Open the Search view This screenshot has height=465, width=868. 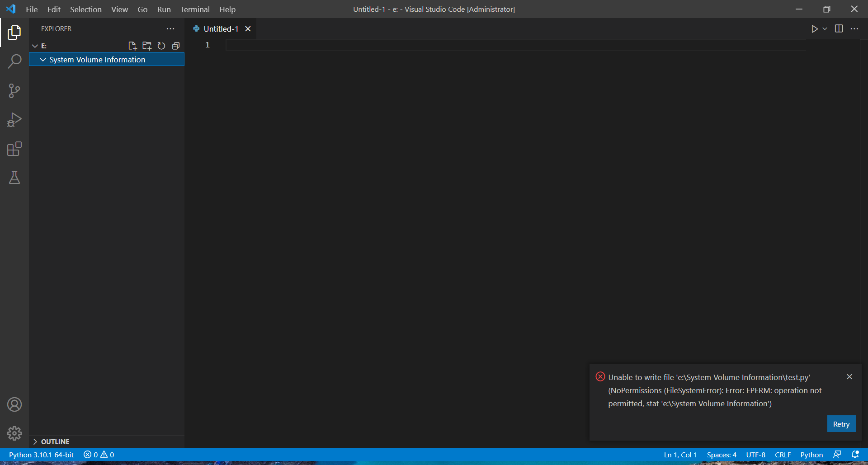point(14,61)
